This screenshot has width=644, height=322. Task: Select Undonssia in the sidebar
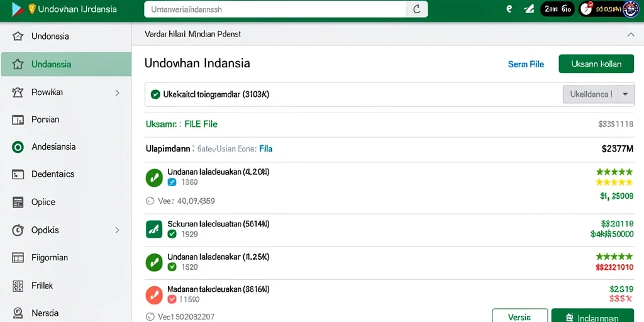pos(65,36)
